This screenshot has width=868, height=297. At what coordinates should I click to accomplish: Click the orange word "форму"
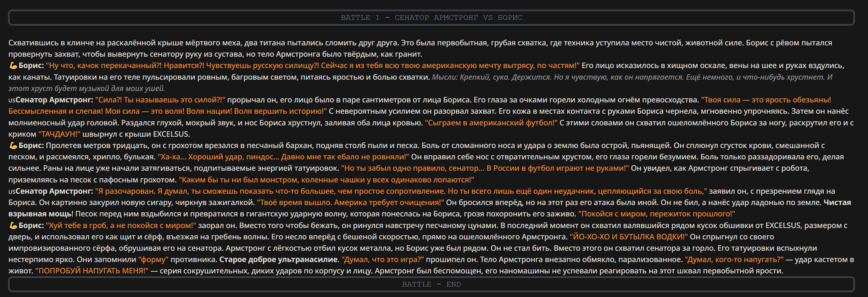click(153, 260)
